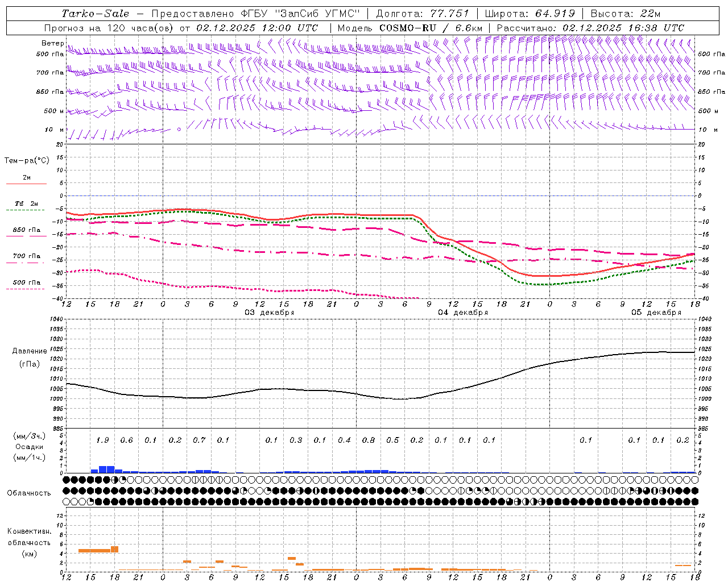Click the 'Ветер' wind panel label
Screen dimensions: 728x582
click(x=52, y=43)
